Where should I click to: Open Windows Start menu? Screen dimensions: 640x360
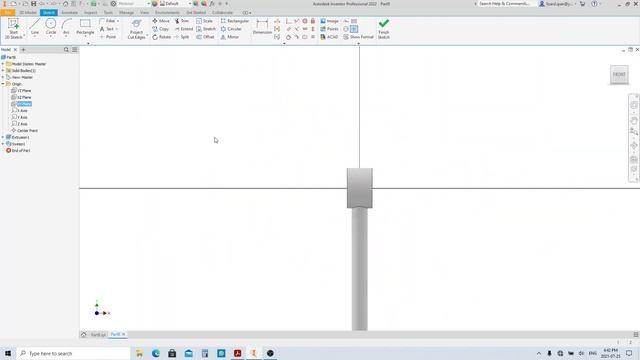click(8, 353)
